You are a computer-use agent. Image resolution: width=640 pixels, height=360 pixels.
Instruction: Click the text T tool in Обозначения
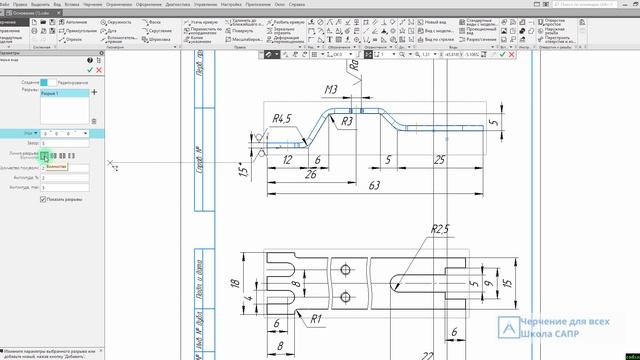[x=329, y=40]
